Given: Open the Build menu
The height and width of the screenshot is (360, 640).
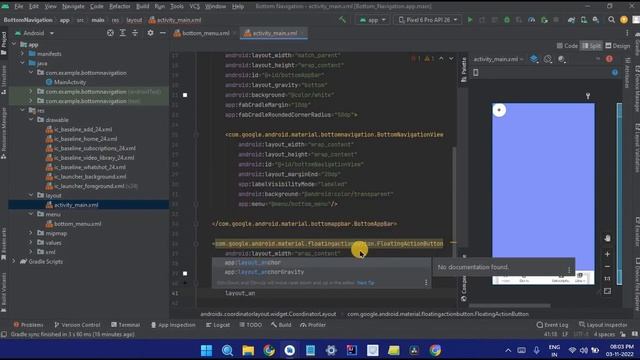Looking at the screenshot, I should pyautogui.click(x=142, y=7).
